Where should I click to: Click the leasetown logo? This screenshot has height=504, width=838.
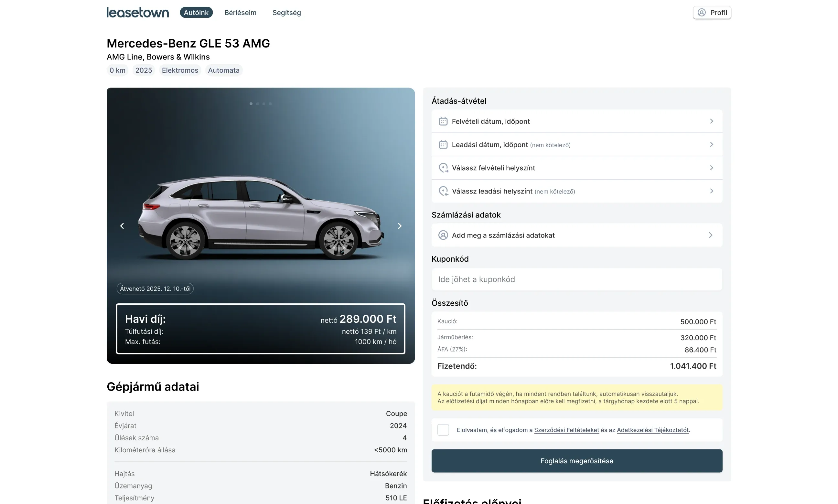tap(138, 12)
